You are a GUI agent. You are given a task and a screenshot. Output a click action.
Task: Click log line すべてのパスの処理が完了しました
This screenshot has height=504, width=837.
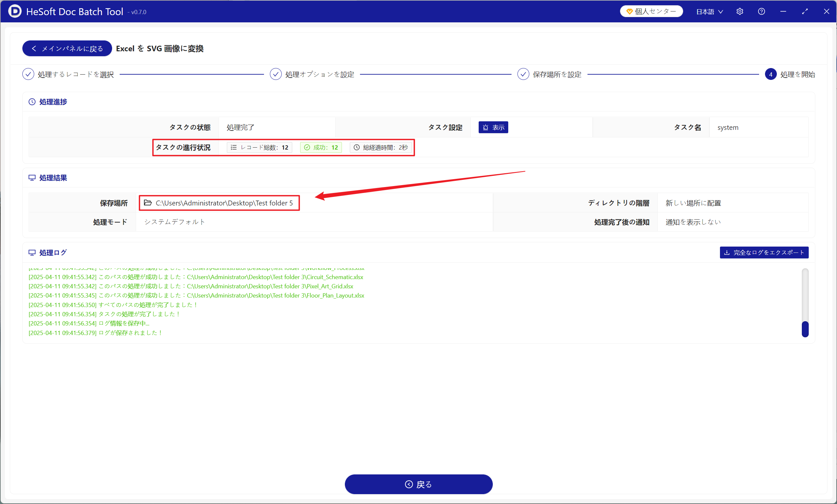(113, 305)
